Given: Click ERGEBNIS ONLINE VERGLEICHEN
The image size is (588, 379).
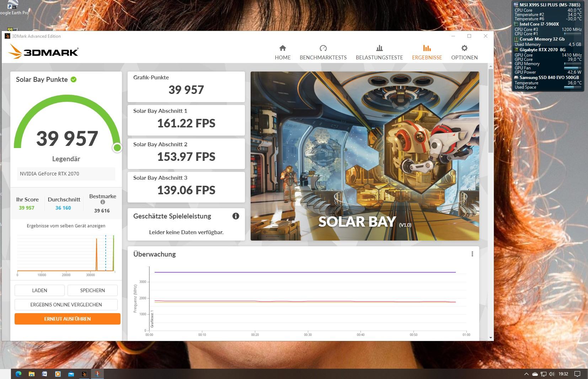Looking at the screenshot, I should pos(66,305).
